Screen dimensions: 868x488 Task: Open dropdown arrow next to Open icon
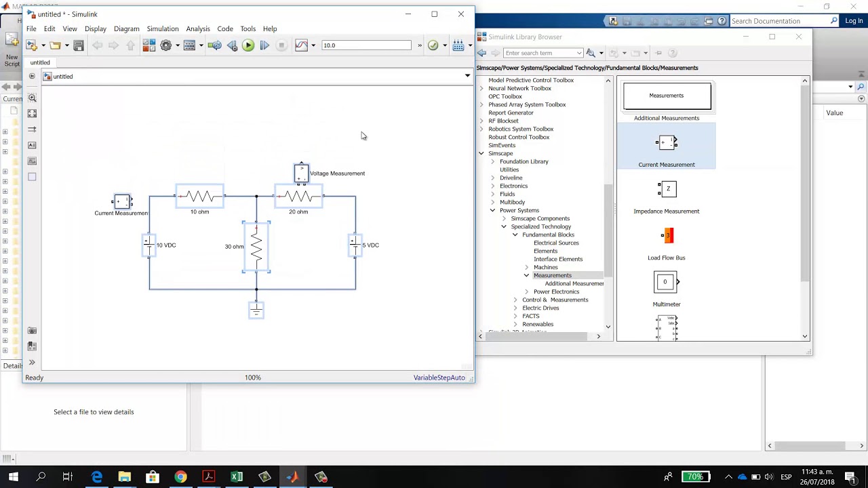[x=66, y=45]
